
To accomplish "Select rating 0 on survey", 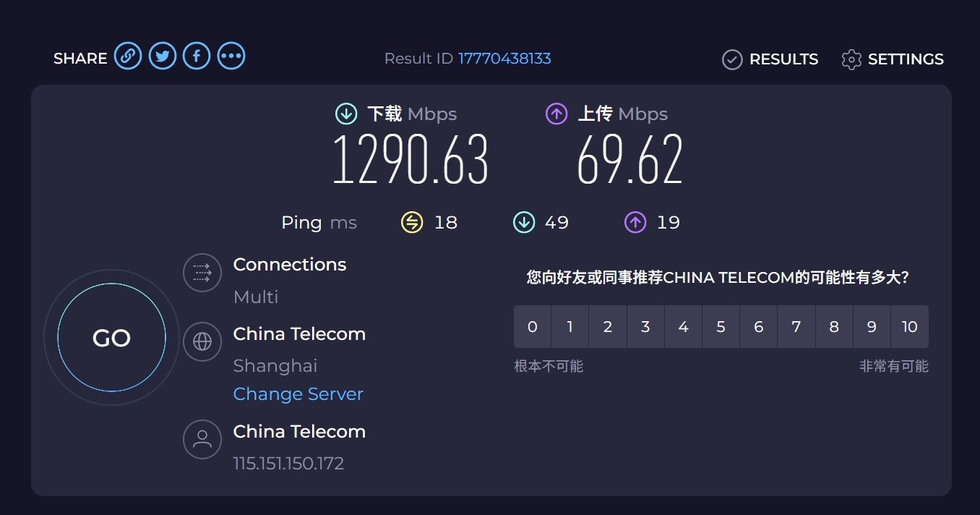I will click(533, 327).
